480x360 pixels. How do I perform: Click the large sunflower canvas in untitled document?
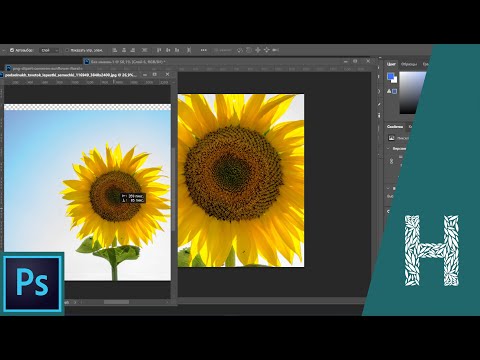click(x=241, y=180)
